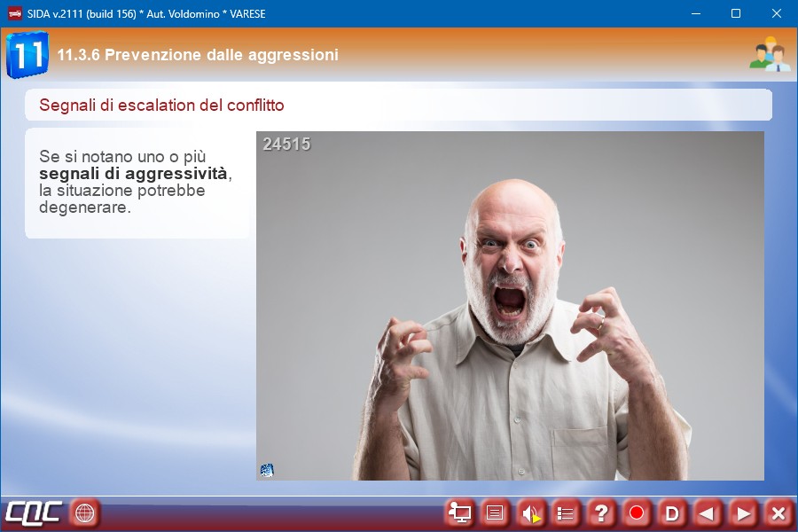Screen dimensions: 798x532
Task: Click the screen presentation monitor icon
Action: (x=459, y=512)
